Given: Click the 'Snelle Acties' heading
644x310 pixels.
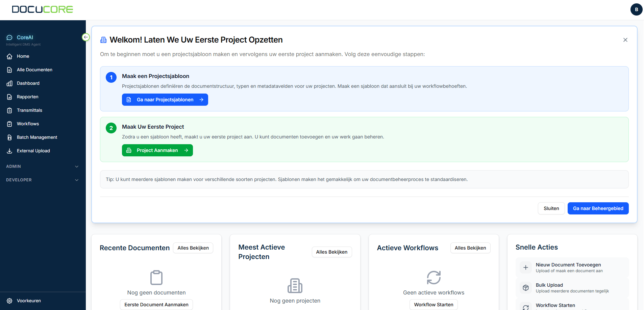Looking at the screenshot, I should 537,247.
